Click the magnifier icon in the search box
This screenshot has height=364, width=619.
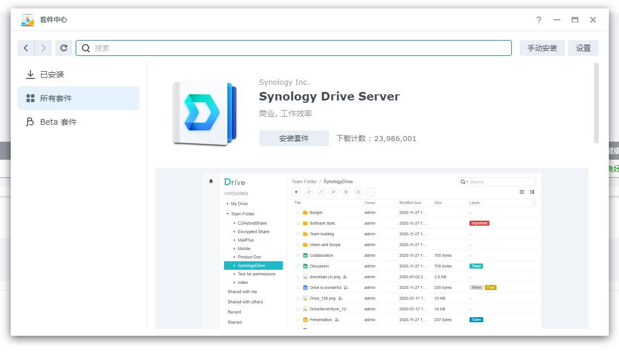(x=86, y=48)
